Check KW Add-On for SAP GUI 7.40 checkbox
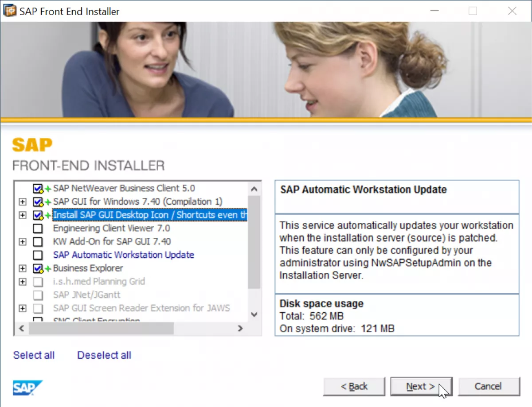Image resolution: width=532 pixels, height=407 pixels. point(38,242)
